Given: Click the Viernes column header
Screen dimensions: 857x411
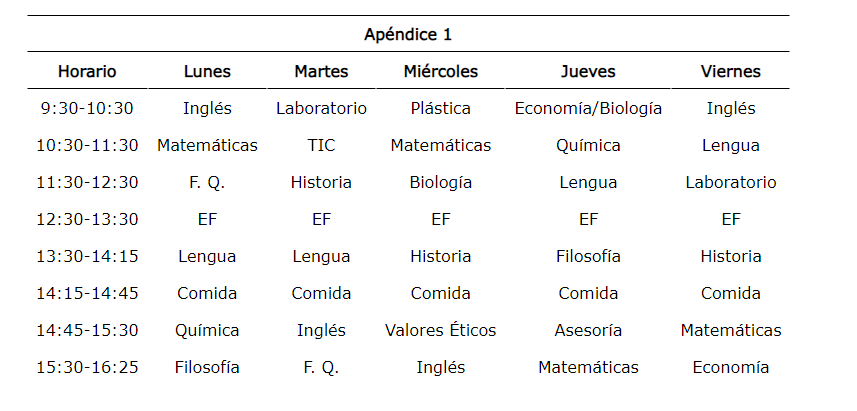Looking at the screenshot, I should pos(730,71).
